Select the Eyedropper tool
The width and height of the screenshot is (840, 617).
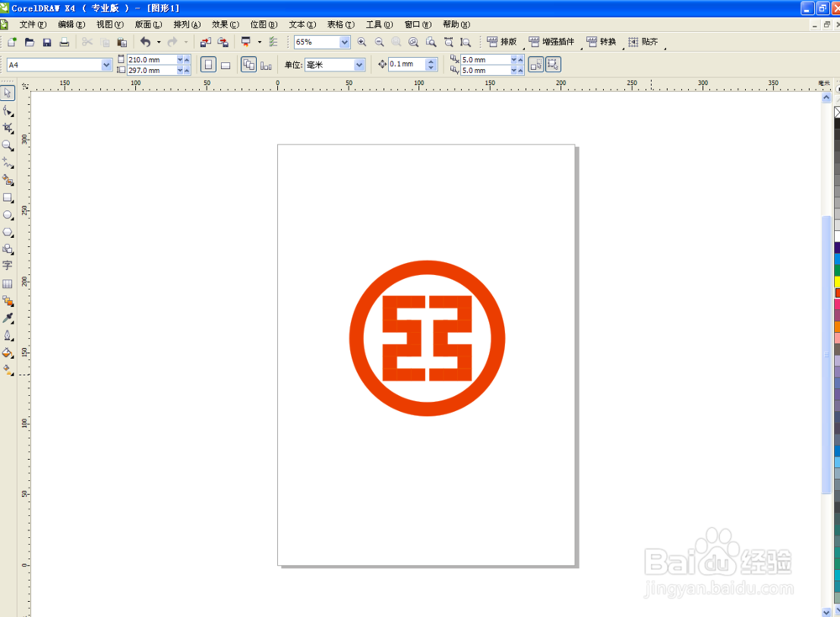(x=8, y=318)
